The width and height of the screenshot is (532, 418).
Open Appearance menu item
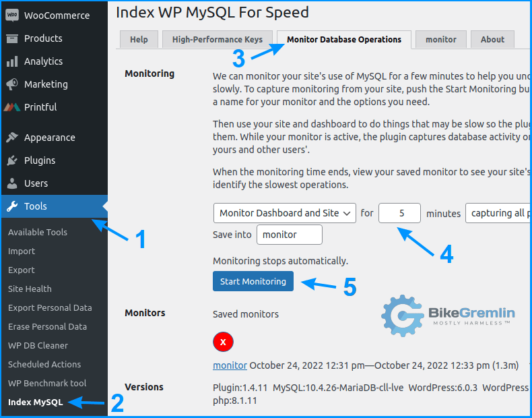pos(55,138)
